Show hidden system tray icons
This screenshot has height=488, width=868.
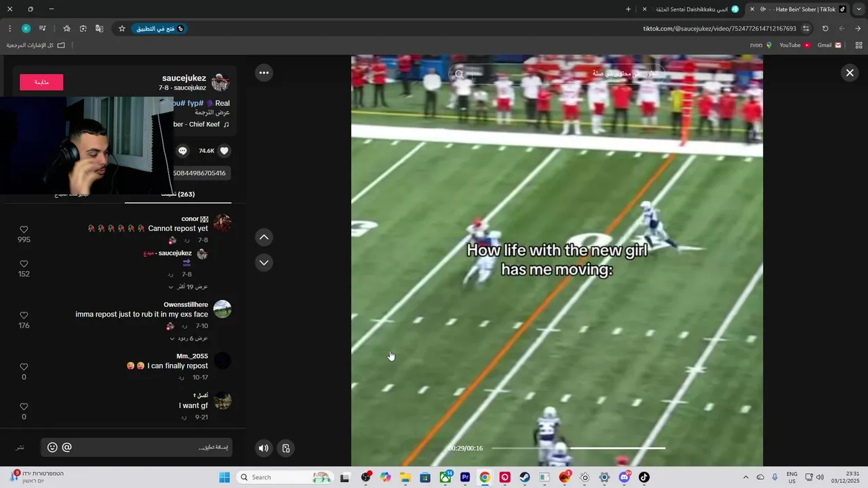[746, 477]
